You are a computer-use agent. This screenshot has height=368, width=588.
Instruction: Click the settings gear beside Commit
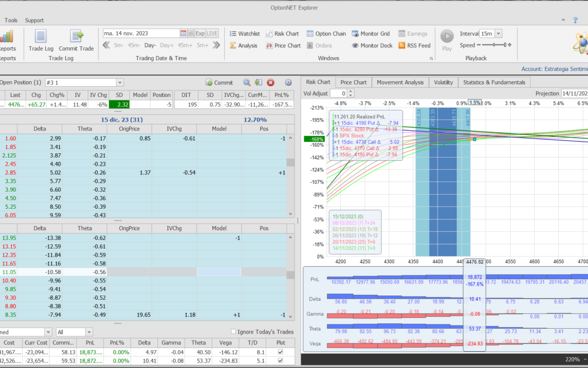click(289, 82)
